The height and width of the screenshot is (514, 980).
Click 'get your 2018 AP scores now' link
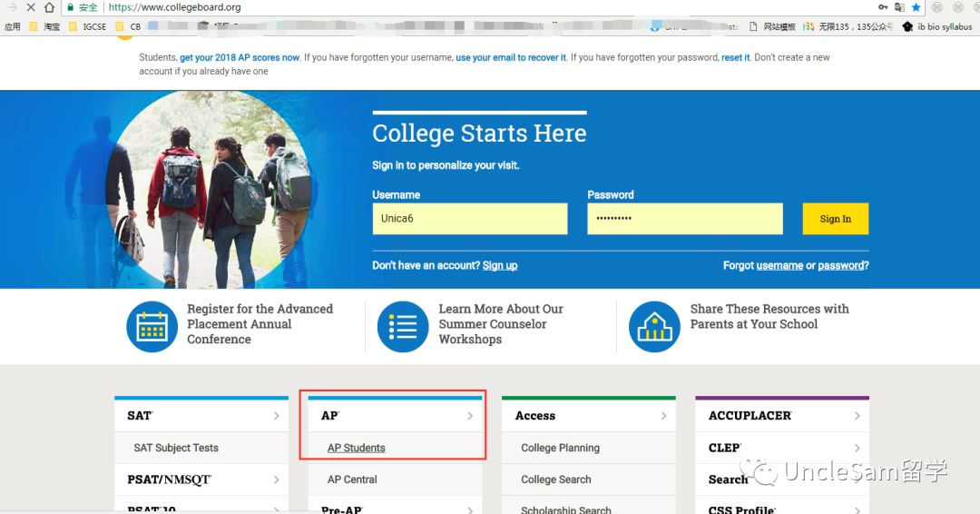pyautogui.click(x=240, y=57)
